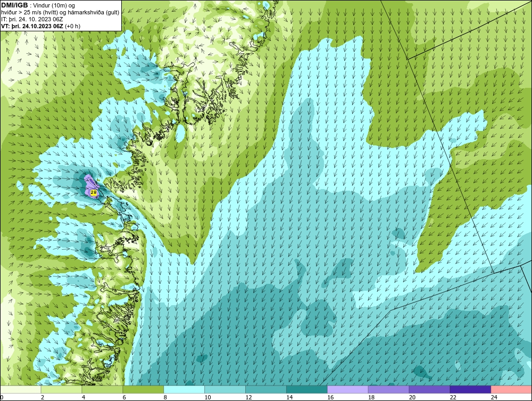Select the 10–12 m/s light teal swatch
532x401 pixels.
[x=225, y=389]
